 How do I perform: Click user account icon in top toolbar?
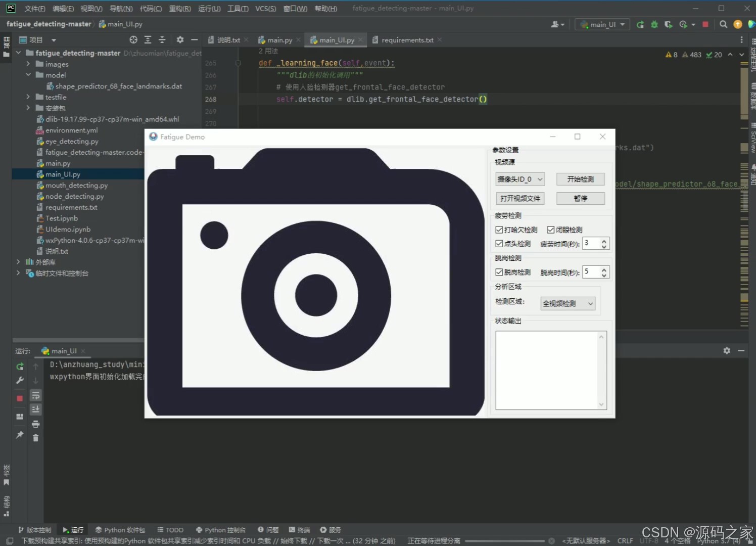(x=557, y=24)
